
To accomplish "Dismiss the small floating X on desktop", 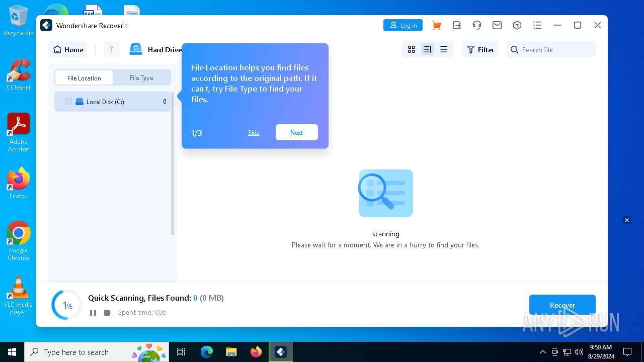I will pos(627,220).
